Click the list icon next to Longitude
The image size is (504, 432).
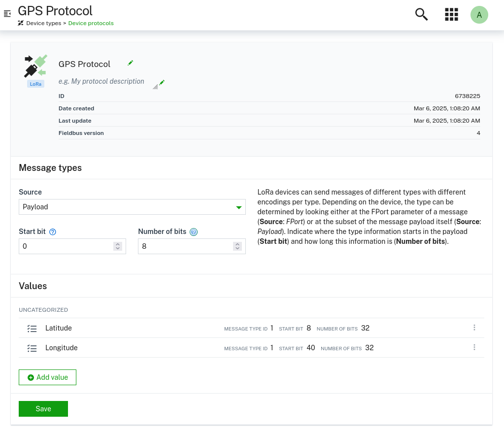point(32,348)
